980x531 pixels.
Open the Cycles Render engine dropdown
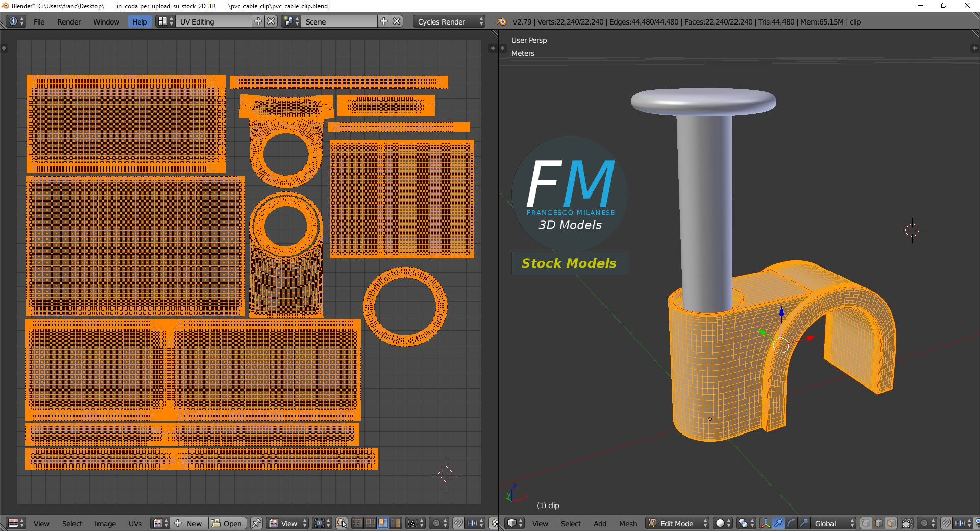(450, 21)
